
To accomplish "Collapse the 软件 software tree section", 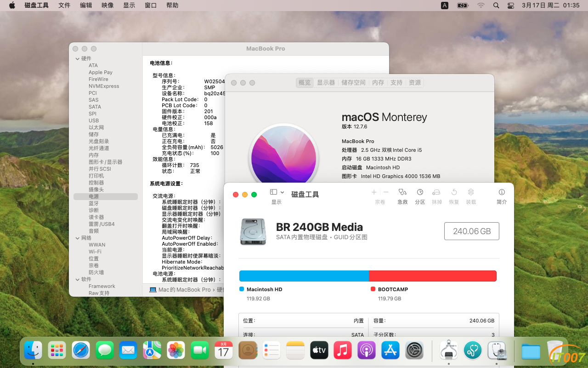I will [x=78, y=279].
